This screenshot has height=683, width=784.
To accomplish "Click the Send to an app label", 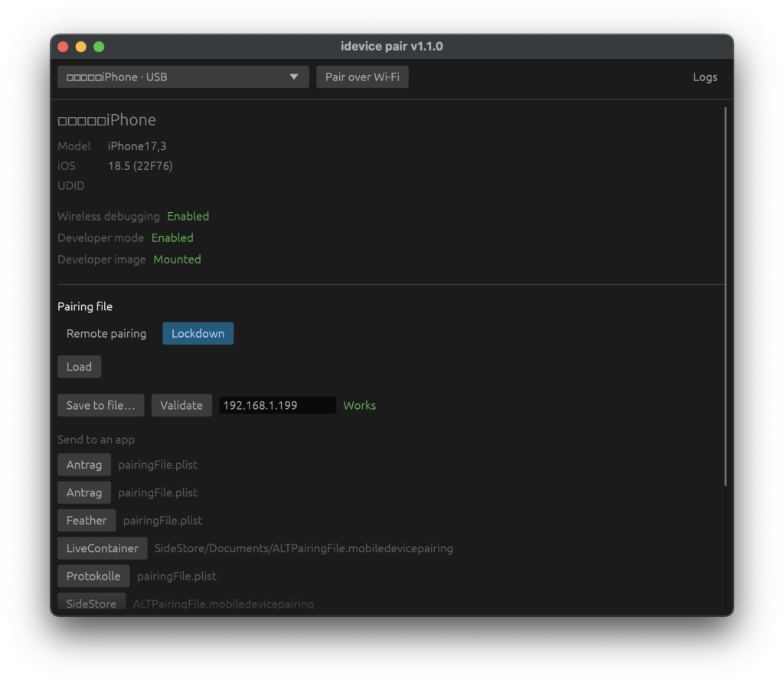I will pyautogui.click(x=96, y=440).
